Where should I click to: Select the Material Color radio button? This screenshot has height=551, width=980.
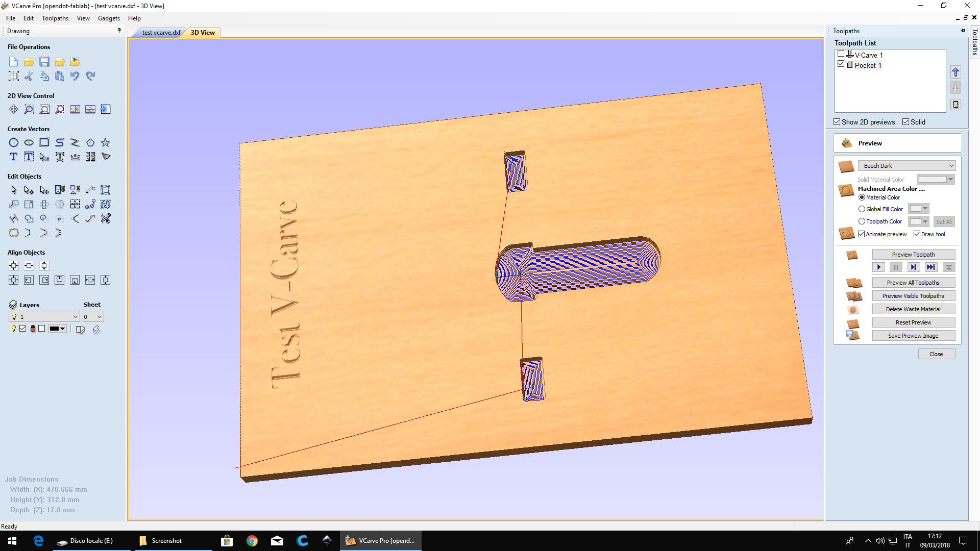[862, 197]
